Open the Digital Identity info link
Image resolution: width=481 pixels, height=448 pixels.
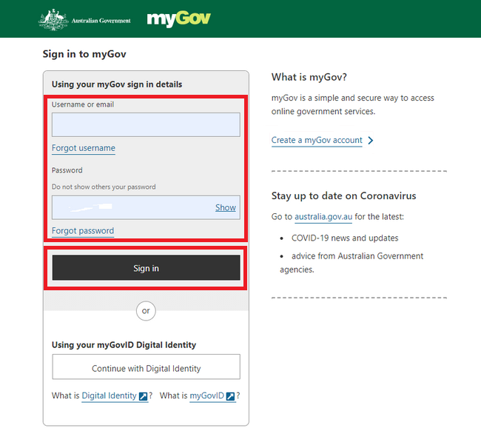pyautogui.click(x=109, y=396)
